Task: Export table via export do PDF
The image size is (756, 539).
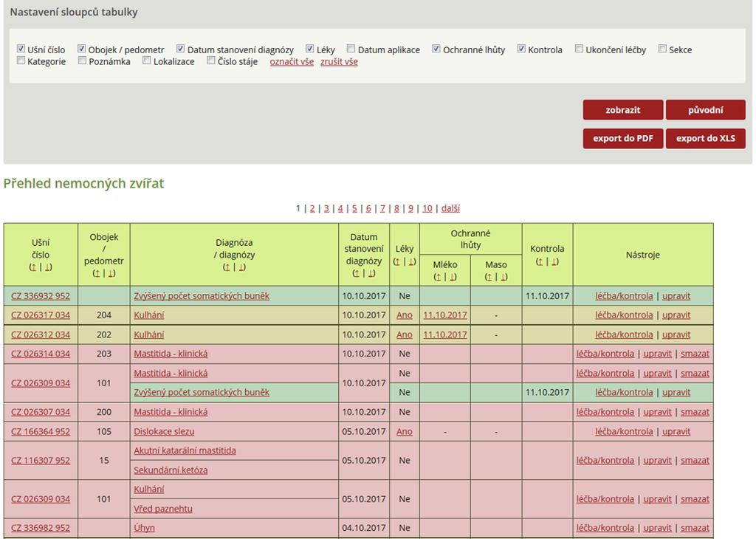Action: tap(623, 138)
